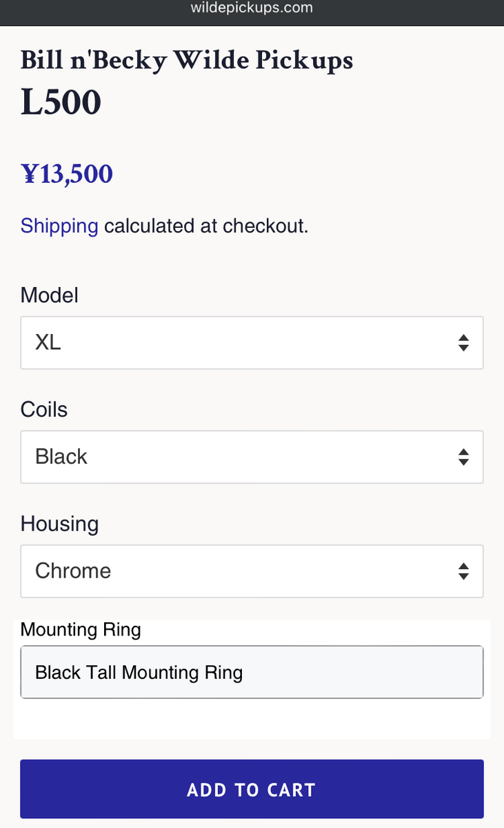504x828 pixels.
Task: Click the ¥13,500 price text
Action: click(x=67, y=174)
